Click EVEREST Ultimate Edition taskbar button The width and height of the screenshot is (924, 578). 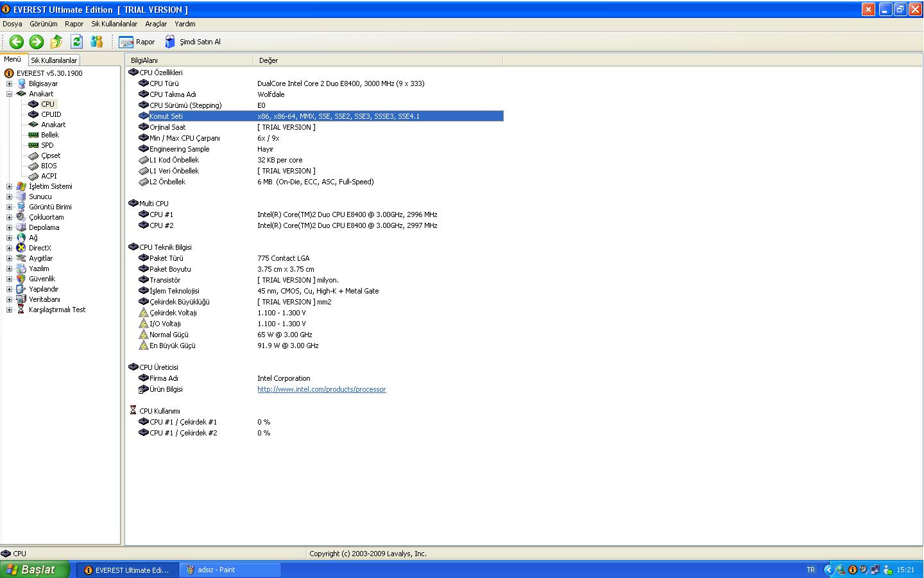127,570
